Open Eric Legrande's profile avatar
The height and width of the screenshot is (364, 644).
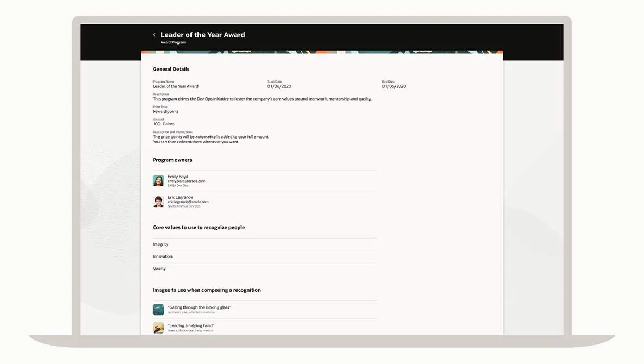point(158,201)
